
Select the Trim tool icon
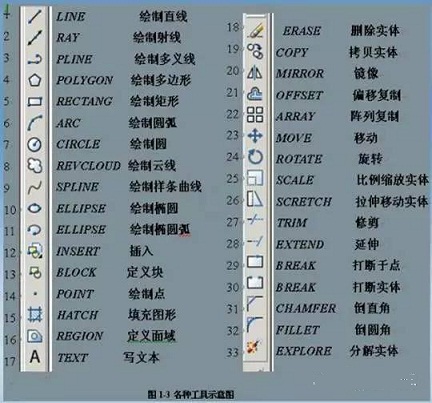pos(255,220)
